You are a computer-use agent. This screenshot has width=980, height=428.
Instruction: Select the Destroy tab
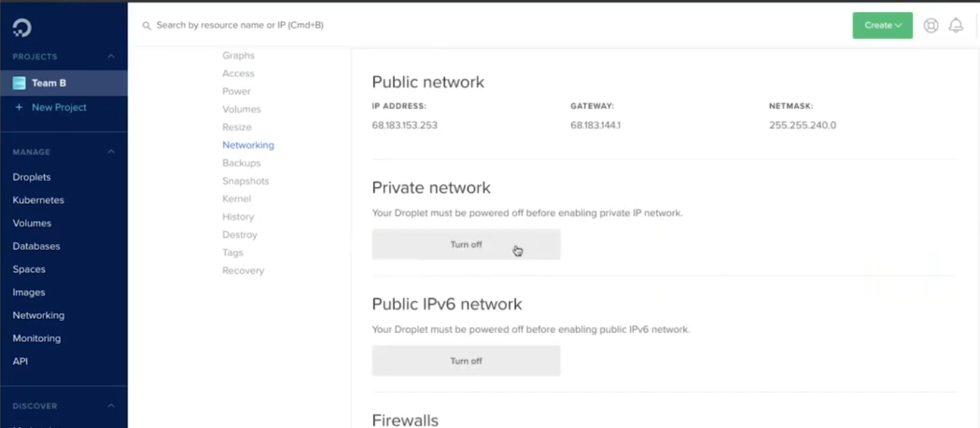[240, 235]
